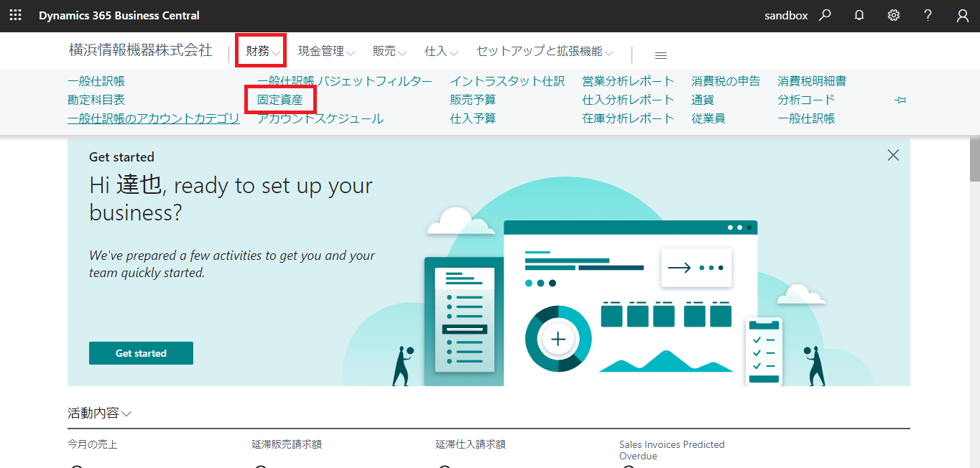Open 一般仕訳帳 link below 分析コード
Screen dimensions: 980x468
pos(806,118)
